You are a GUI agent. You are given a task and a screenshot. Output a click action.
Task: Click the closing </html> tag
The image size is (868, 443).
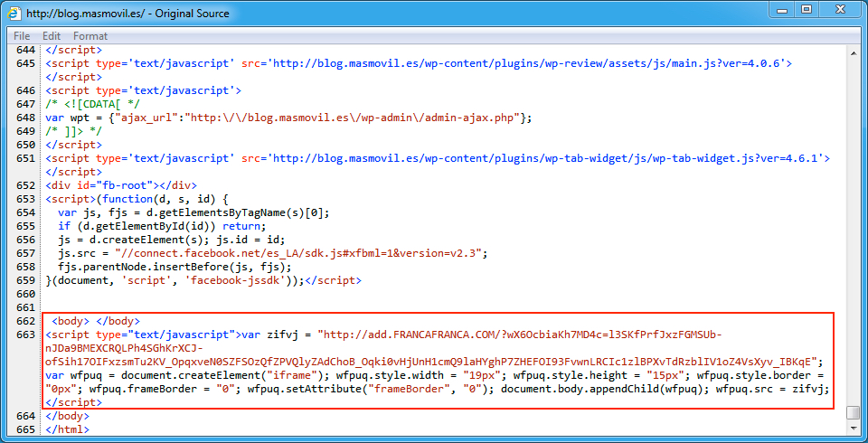(x=67, y=429)
